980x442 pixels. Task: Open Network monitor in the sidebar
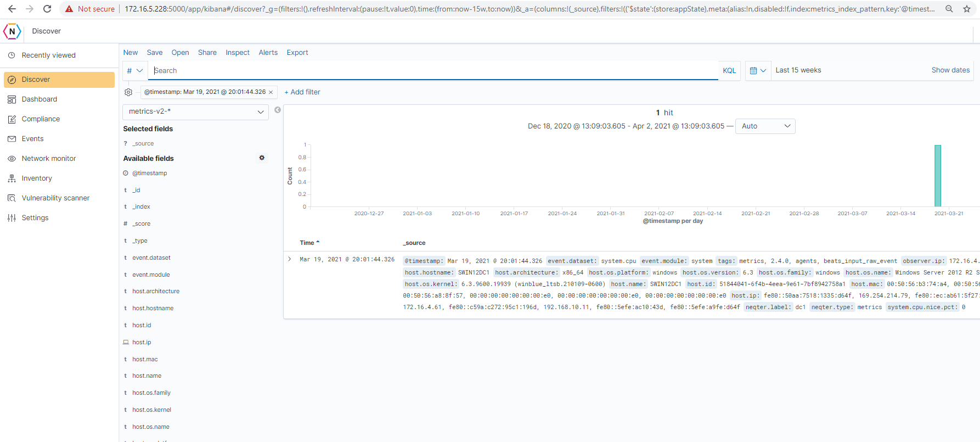59,159
